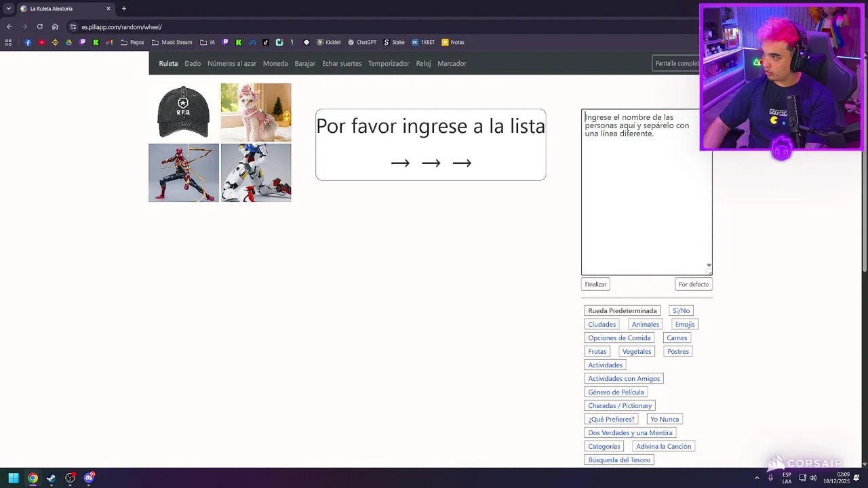Open the Marcador page
This screenshot has width=868, height=488.
click(452, 64)
